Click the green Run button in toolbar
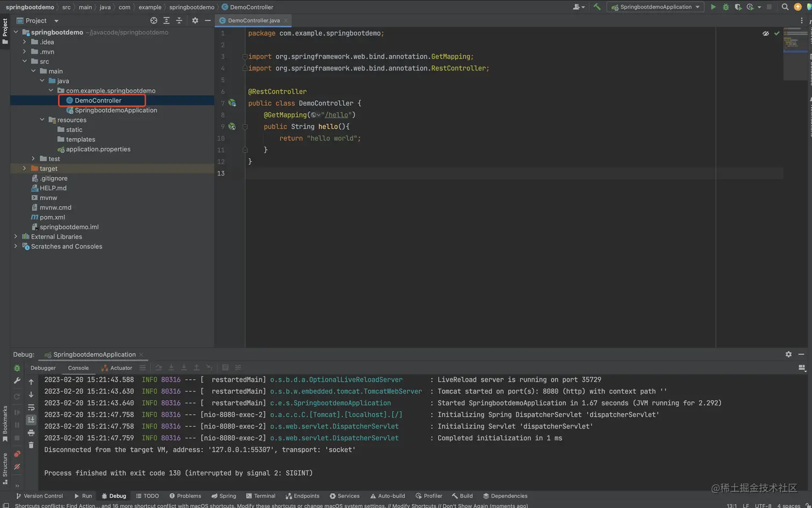 [x=713, y=7]
